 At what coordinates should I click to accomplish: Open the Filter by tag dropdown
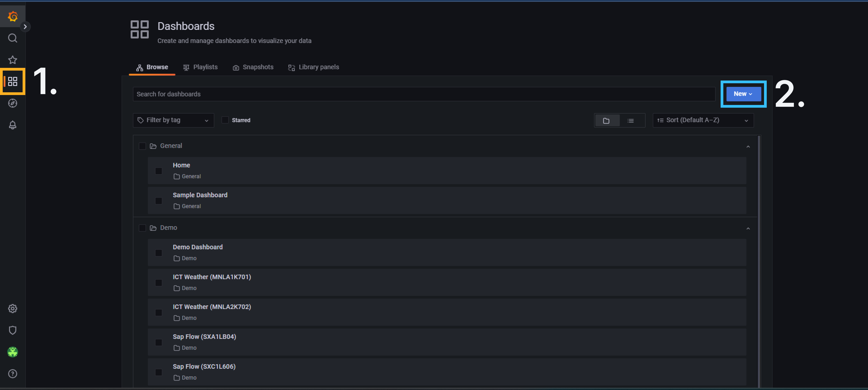(173, 120)
